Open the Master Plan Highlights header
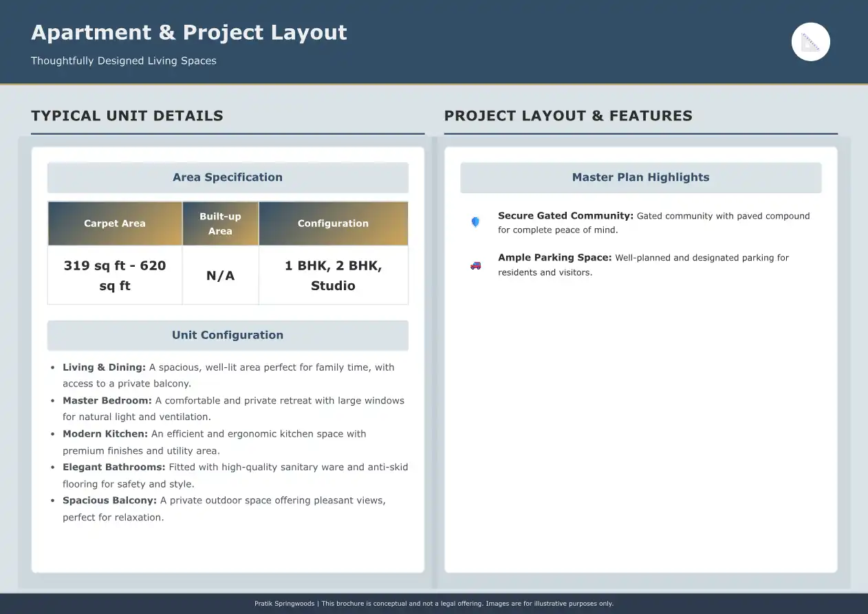 tap(640, 177)
